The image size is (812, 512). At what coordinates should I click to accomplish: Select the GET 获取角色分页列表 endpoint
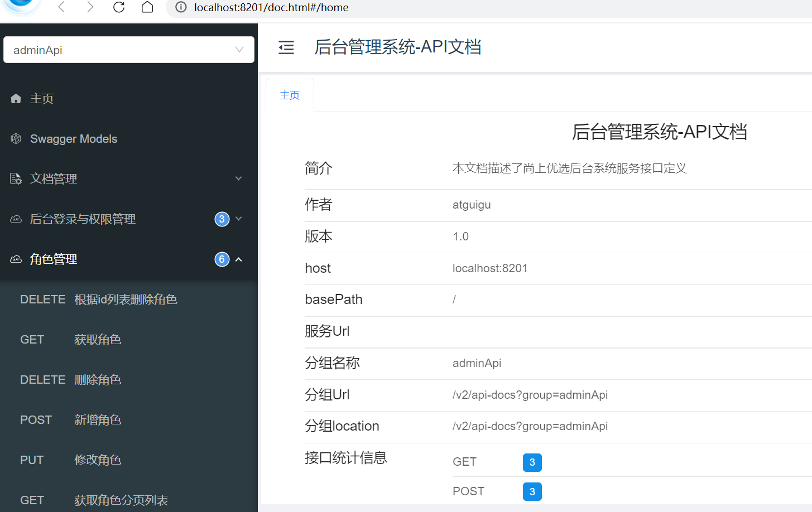click(121, 500)
